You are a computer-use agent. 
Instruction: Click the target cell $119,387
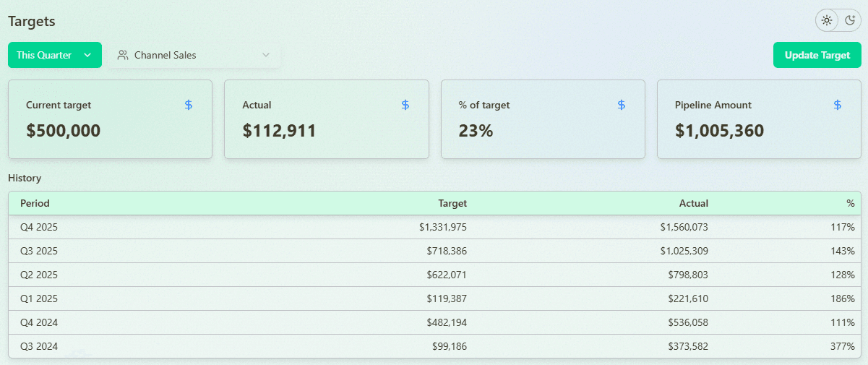tap(447, 299)
